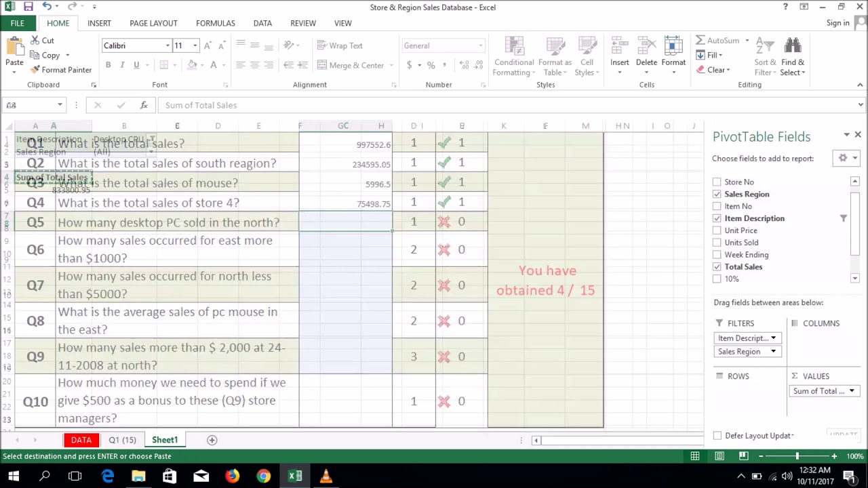Screen dimensions: 868x488
Task: Open the General number format dropdown
Action: pos(481,46)
